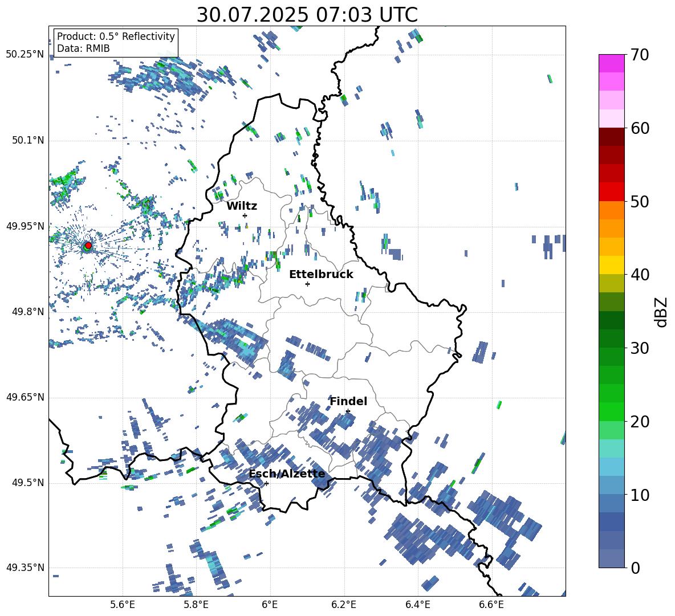Image resolution: width=675 pixels, height=616 pixels.
Task: Click the dark maroon swatch just below 60
Action: coord(611,137)
